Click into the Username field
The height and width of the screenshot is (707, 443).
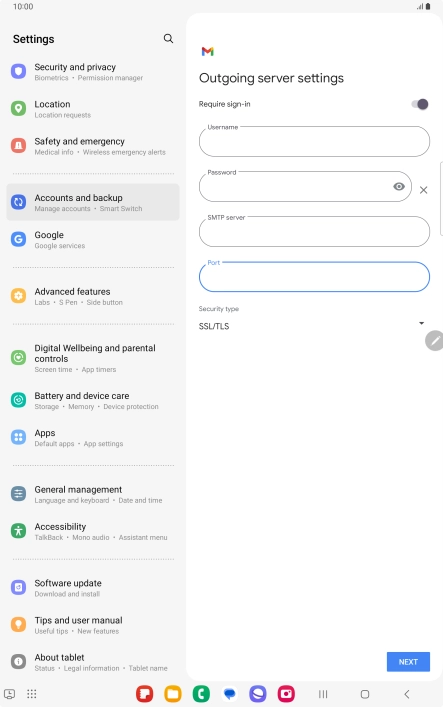click(314, 141)
